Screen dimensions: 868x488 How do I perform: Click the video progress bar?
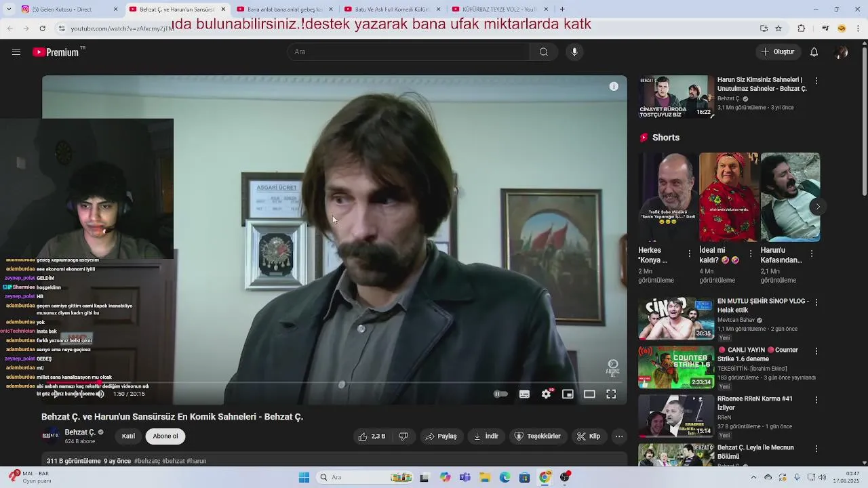point(334,383)
